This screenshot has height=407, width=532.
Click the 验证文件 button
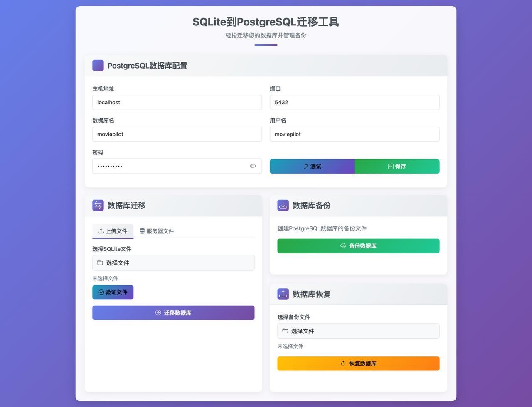(113, 292)
